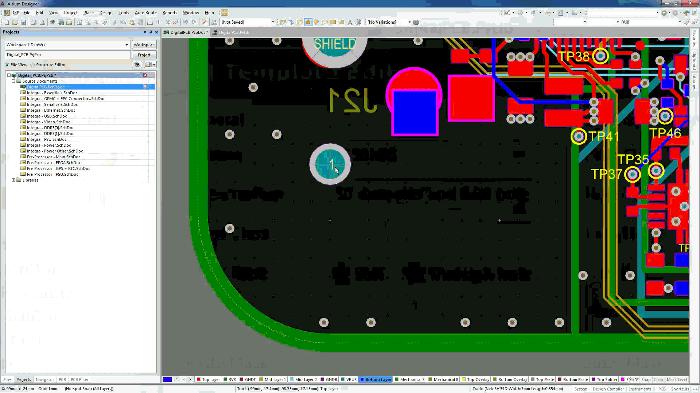
Task: Click the icon right of No Variations dropdown
Action: coord(416,22)
